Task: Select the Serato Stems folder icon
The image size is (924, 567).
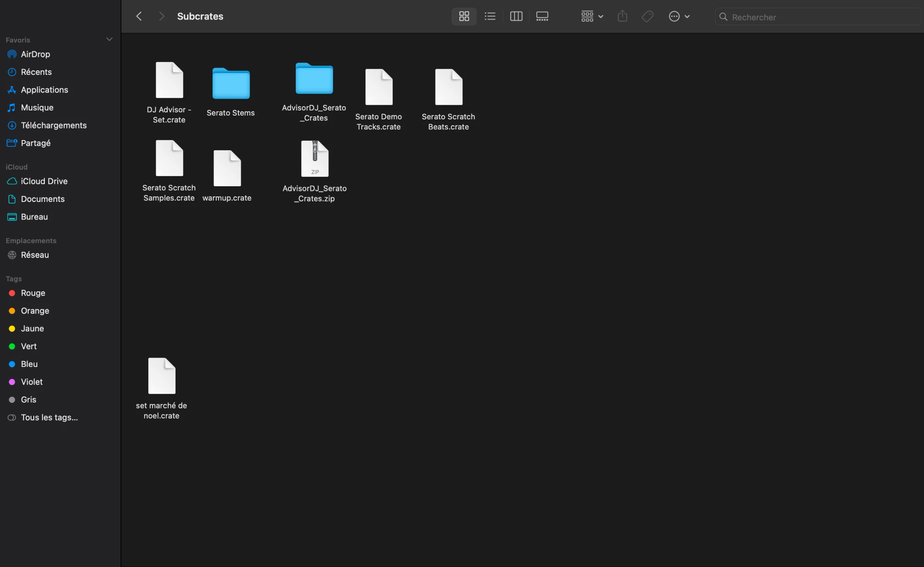Action: coord(231,83)
